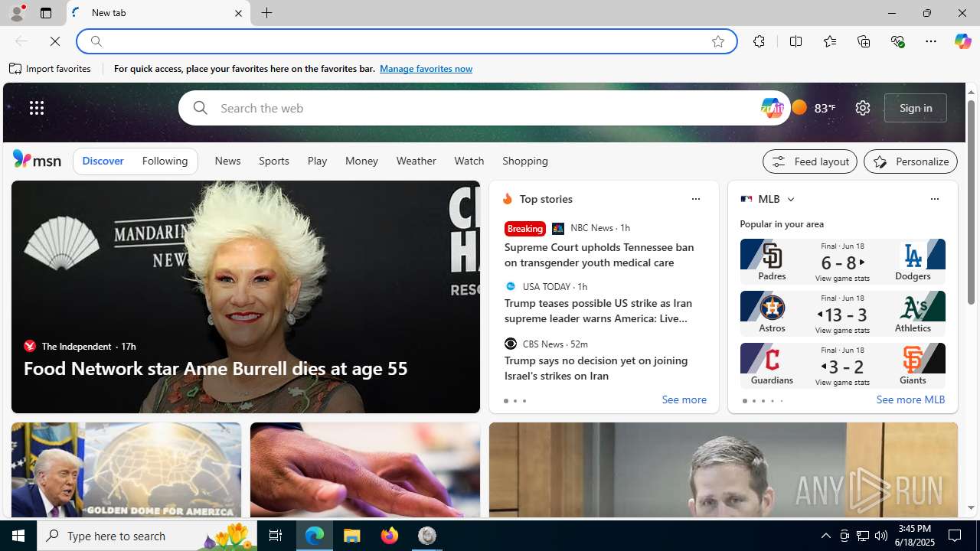Read Trump teases US strike story

[x=598, y=311]
